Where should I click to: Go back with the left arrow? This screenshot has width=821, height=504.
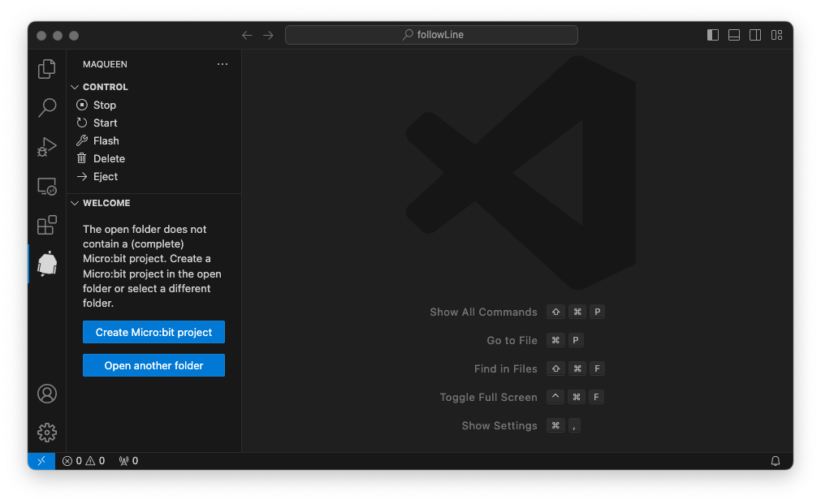click(x=247, y=35)
